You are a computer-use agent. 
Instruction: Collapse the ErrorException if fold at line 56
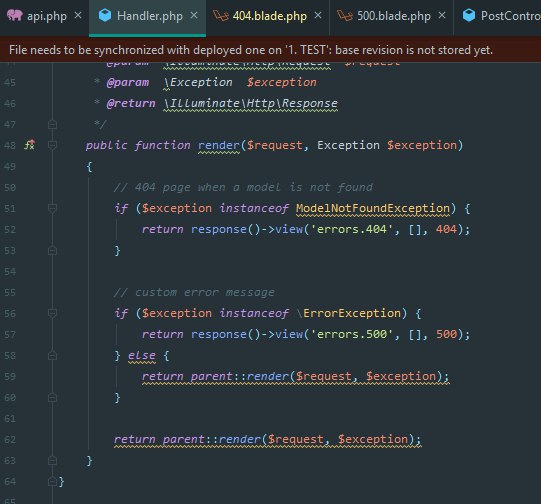pos(52,313)
